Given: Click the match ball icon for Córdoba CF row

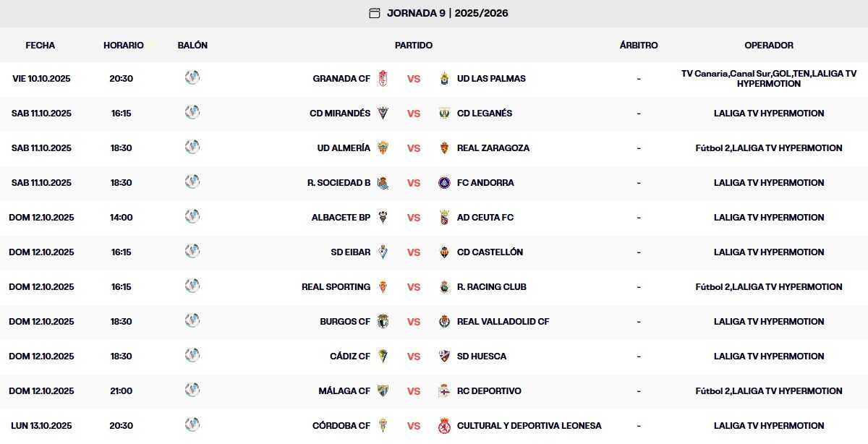Looking at the screenshot, I should (192, 424).
